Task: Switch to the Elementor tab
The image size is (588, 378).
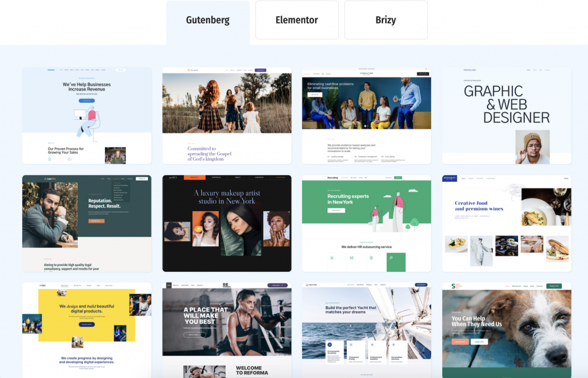Action: click(297, 21)
